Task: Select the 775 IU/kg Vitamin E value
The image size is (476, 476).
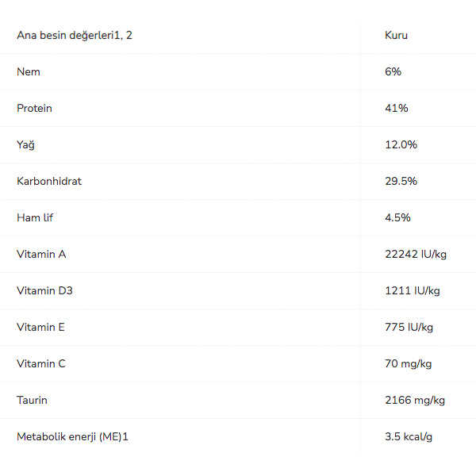Action: [409, 327]
